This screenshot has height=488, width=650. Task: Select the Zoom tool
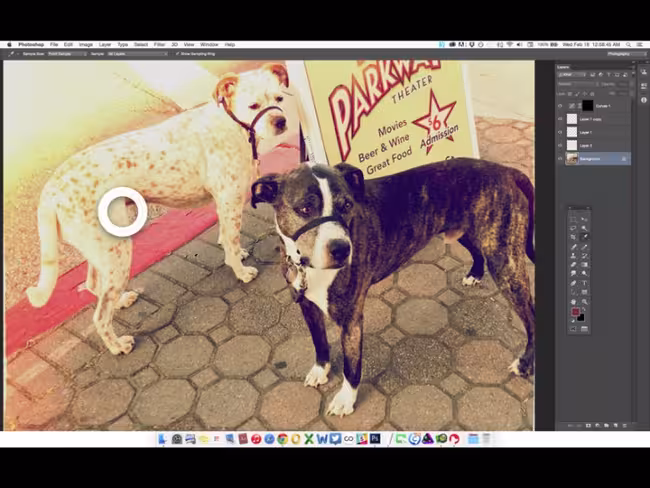point(584,302)
